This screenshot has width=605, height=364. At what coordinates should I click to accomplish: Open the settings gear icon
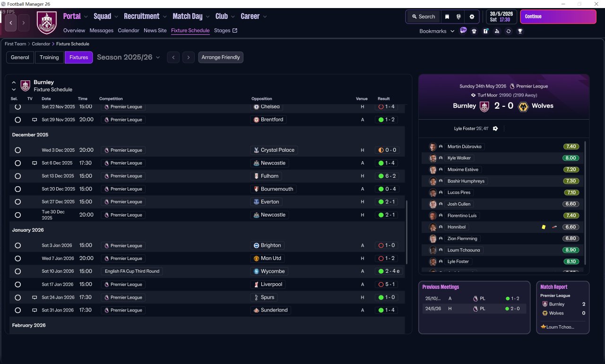coord(472,17)
